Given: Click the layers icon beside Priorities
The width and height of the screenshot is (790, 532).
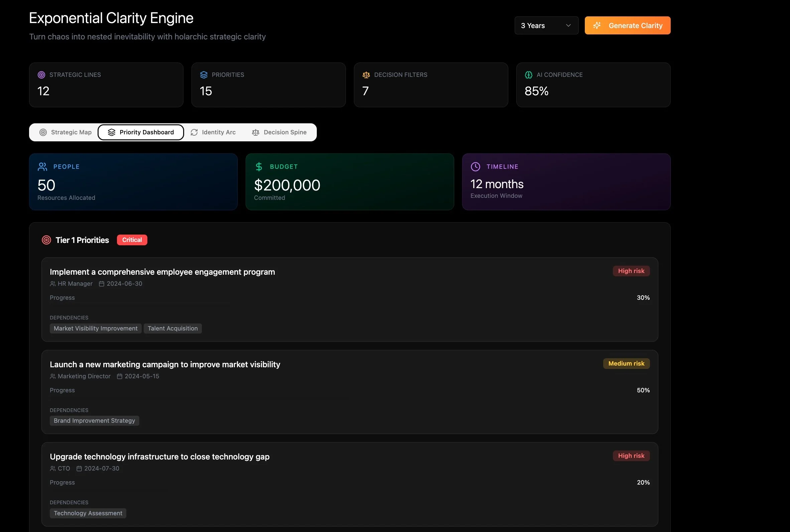Looking at the screenshot, I should coord(204,75).
